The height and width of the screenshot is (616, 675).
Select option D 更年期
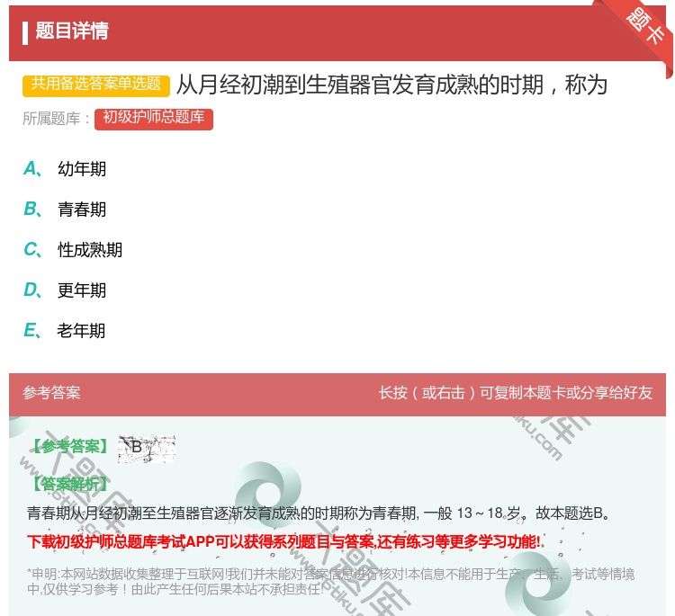click(x=65, y=290)
